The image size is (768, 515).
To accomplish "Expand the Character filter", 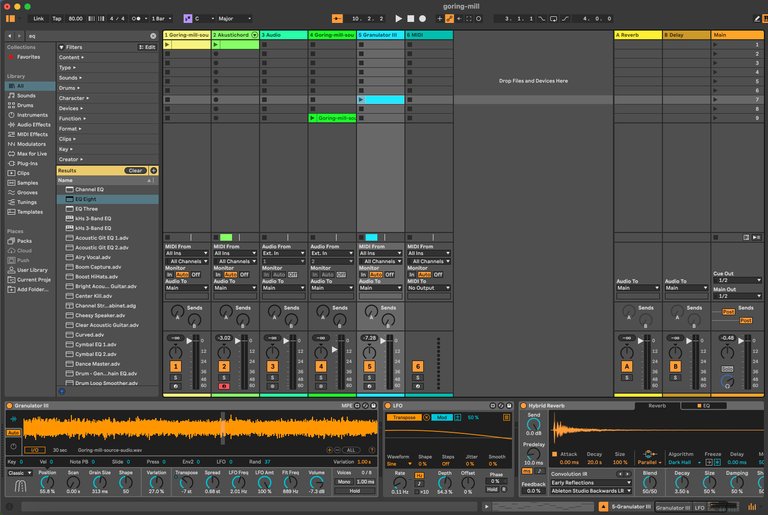I will [73, 98].
